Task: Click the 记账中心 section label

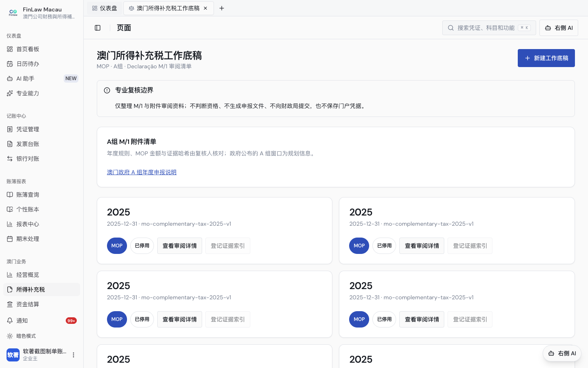Action: click(16, 116)
